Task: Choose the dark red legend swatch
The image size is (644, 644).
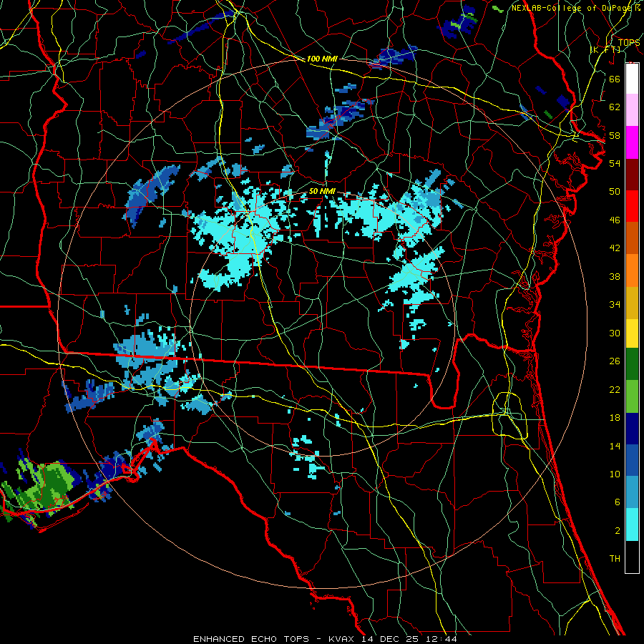Action: [632, 175]
